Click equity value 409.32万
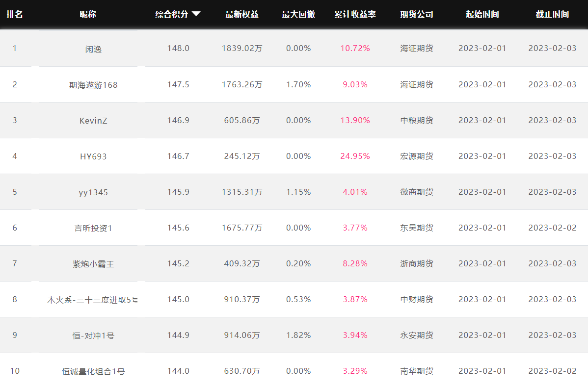 coord(242,263)
